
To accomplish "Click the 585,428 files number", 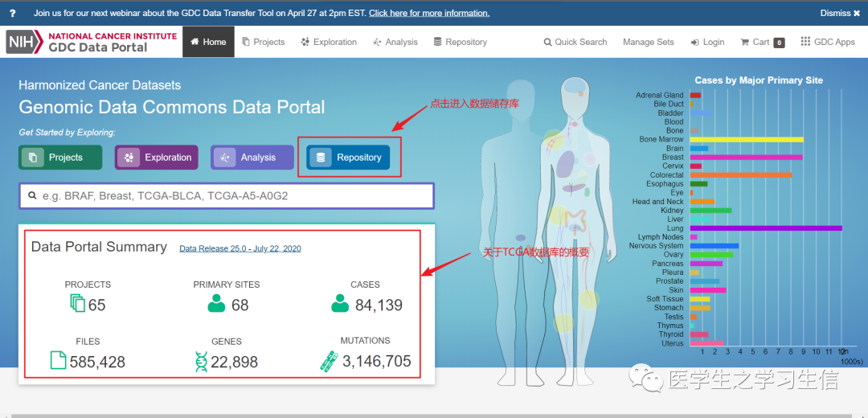I will coord(97,362).
